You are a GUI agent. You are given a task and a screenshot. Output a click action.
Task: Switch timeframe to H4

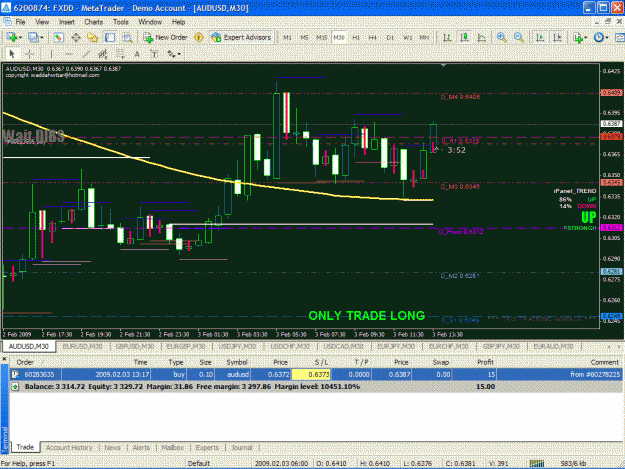(373, 37)
